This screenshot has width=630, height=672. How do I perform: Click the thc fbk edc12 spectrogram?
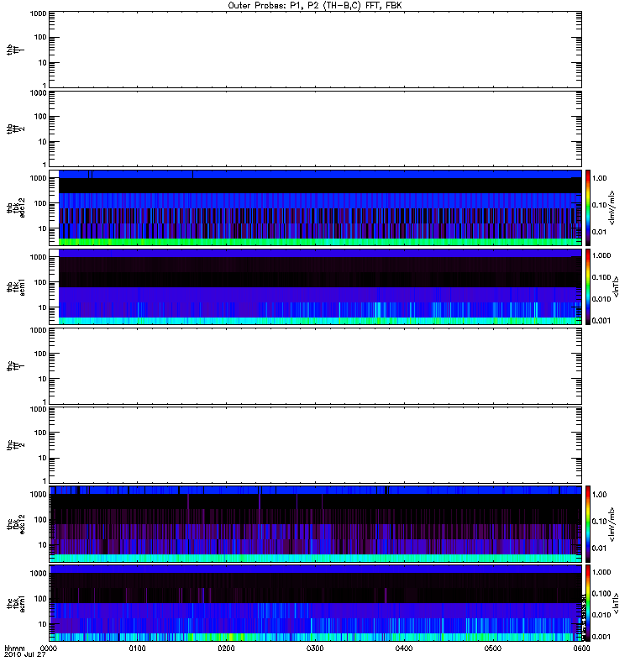(315, 523)
